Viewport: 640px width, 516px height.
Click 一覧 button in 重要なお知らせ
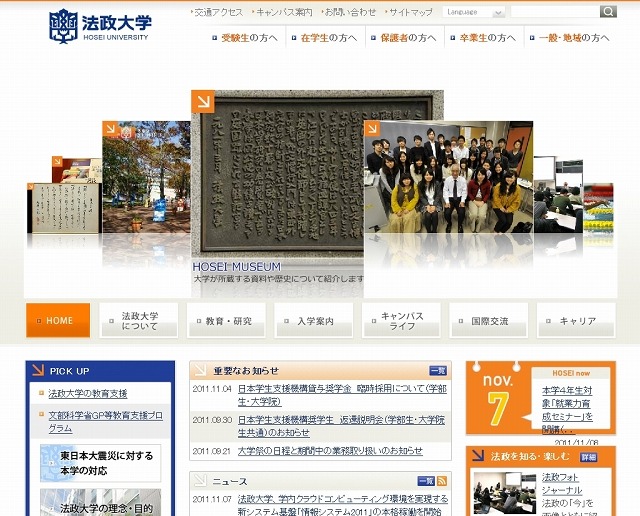(x=438, y=371)
